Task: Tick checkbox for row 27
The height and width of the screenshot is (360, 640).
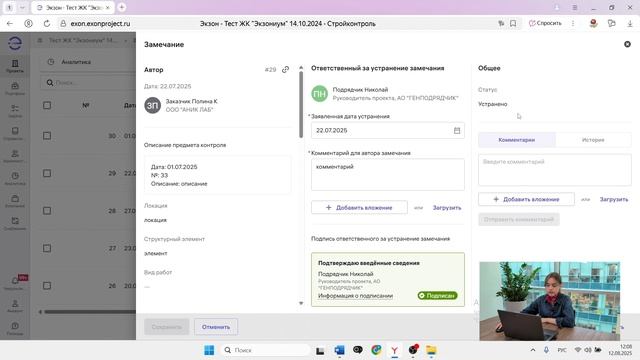Action: (47, 248)
